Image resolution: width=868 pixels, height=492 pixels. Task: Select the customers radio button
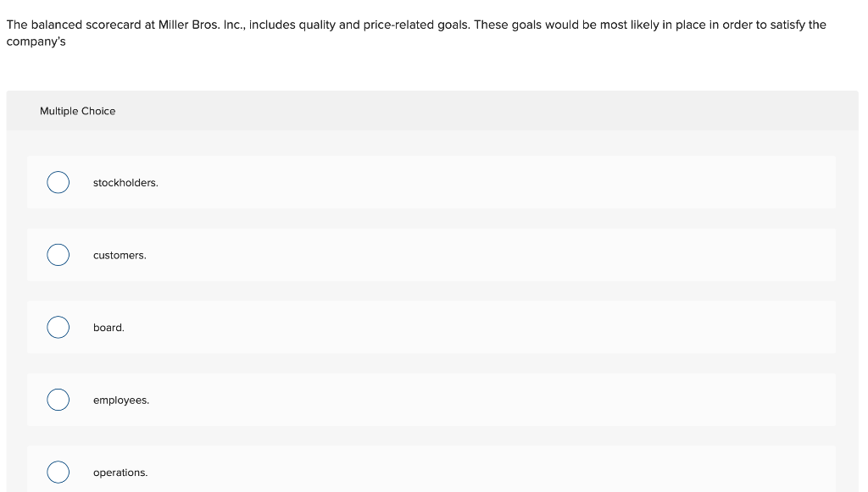[58, 255]
